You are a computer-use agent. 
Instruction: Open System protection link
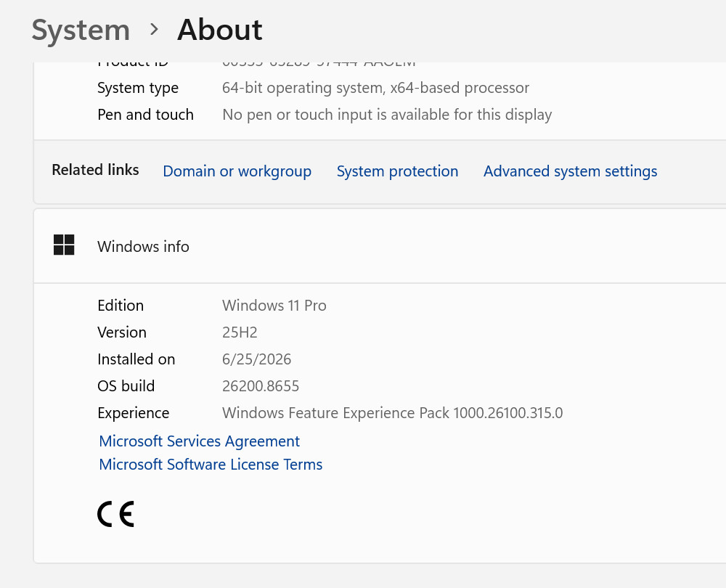pyautogui.click(x=397, y=171)
